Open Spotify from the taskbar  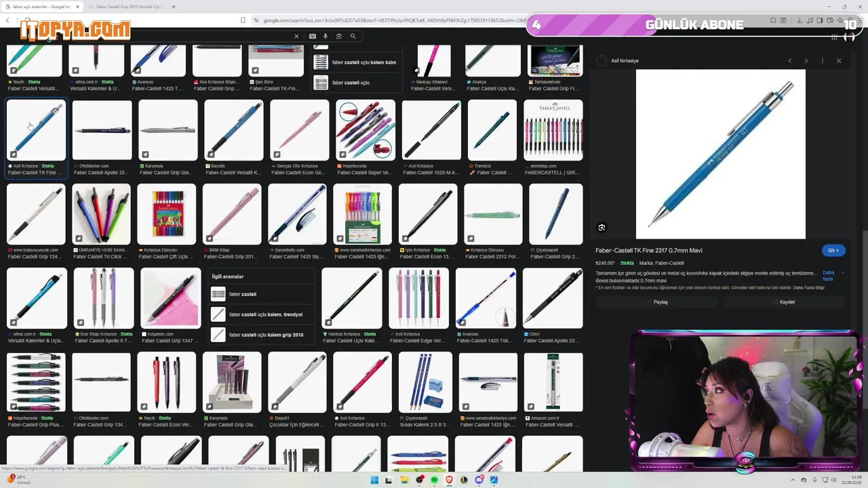point(434,480)
